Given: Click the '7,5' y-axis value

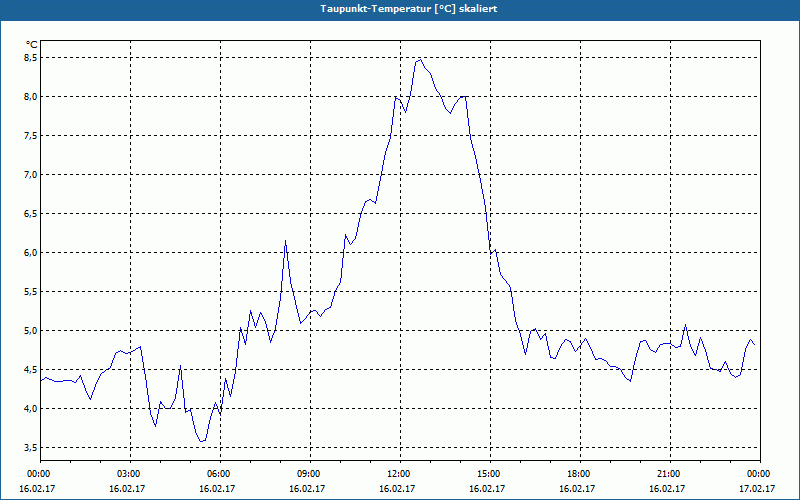Looking at the screenshot, I should pos(31,136).
